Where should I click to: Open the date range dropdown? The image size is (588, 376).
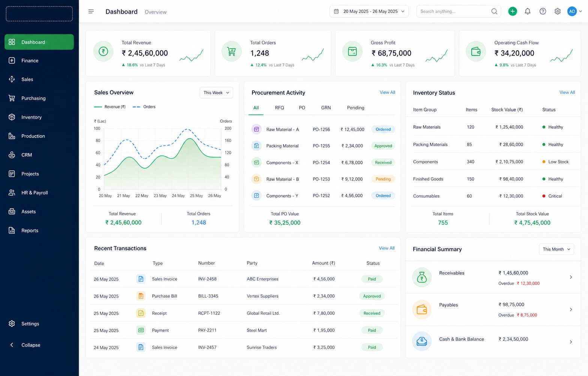[x=369, y=11]
